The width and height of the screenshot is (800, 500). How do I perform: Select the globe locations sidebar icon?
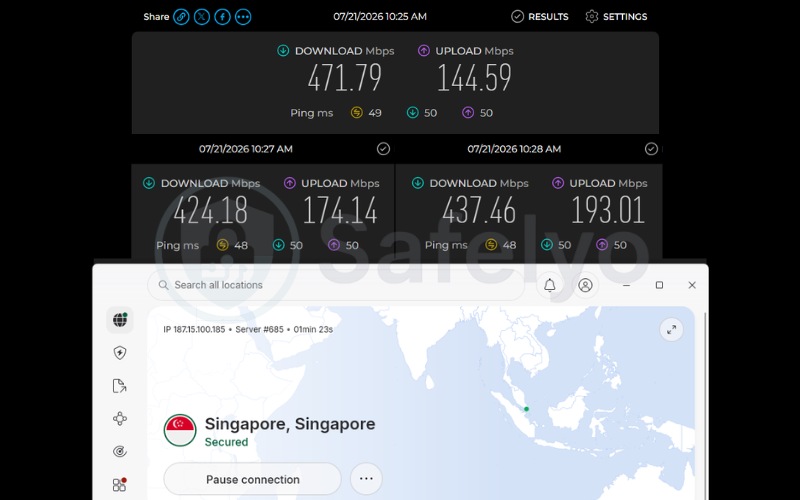pos(120,320)
